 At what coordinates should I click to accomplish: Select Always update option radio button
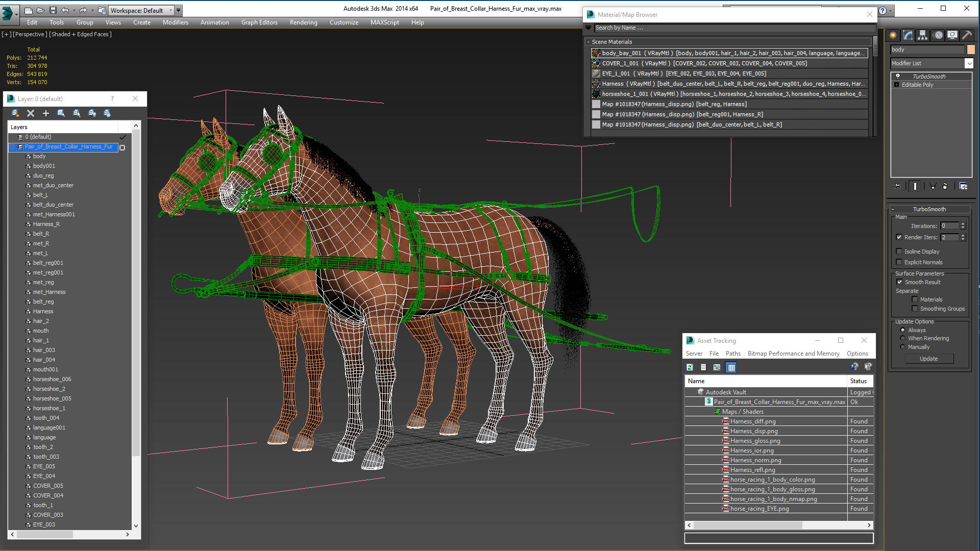(x=902, y=330)
